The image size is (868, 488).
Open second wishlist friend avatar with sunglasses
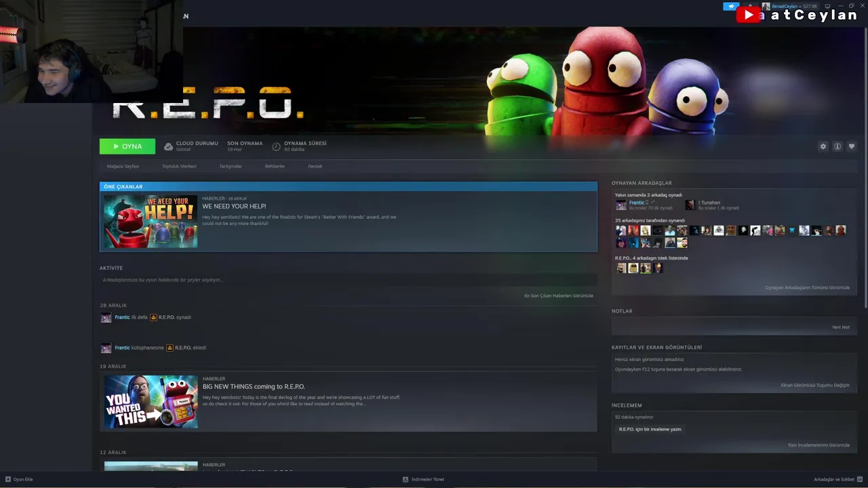(x=633, y=268)
